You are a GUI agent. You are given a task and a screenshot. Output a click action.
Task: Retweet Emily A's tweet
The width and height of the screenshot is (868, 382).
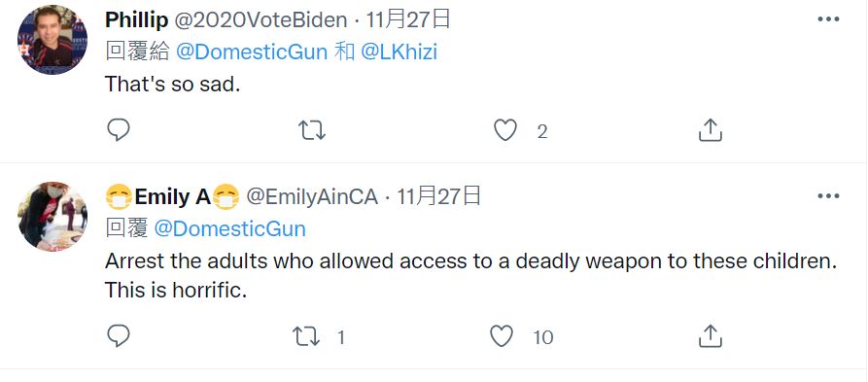pos(307,336)
